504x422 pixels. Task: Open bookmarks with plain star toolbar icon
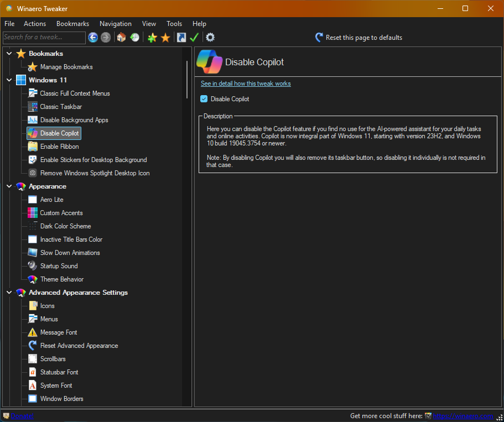[x=165, y=38]
